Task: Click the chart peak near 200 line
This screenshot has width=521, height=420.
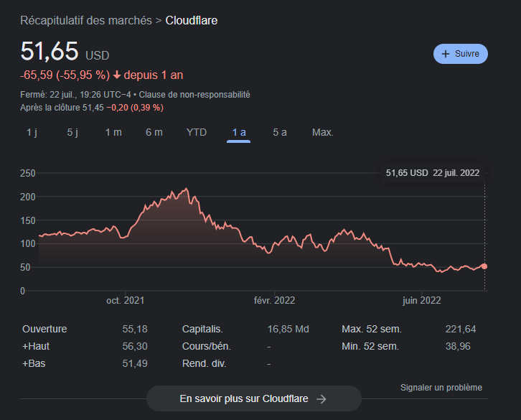Action: (x=186, y=189)
